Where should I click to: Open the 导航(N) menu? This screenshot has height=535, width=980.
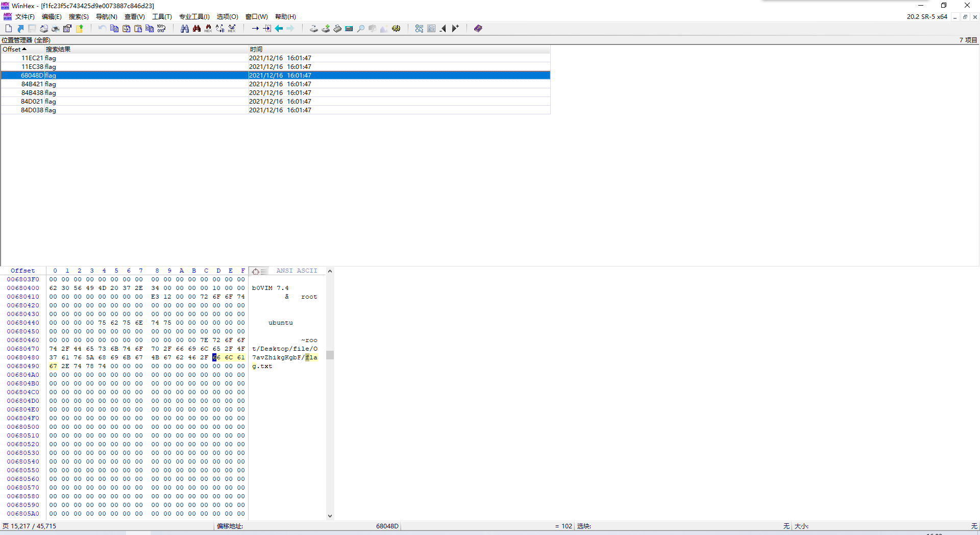107,17
